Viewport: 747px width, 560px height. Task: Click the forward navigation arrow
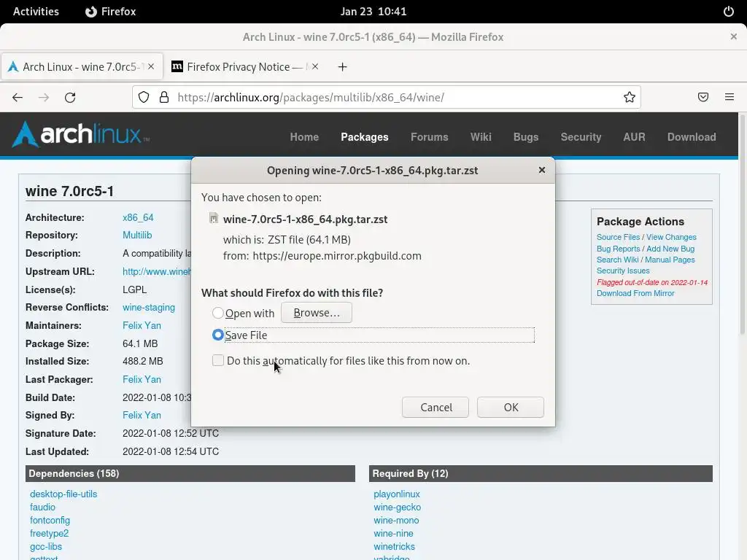44,98
